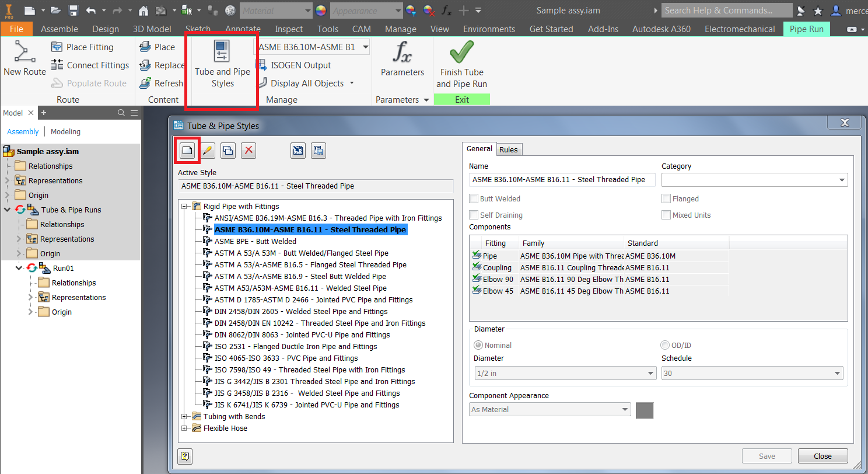Switch to the Rules tab
Image resolution: width=868 pixels, height=474 pixels.
508,149
